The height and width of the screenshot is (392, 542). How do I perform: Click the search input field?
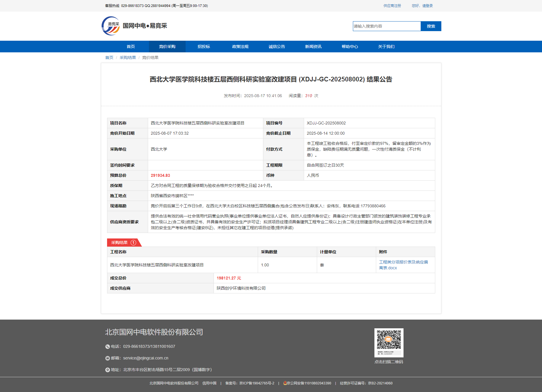click(x=387, y=26)
